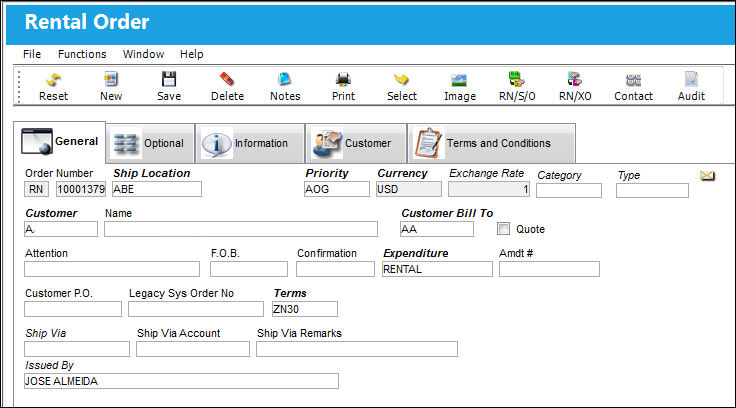Click the Priority label
736x408 pixels.
tap(327, 173)
